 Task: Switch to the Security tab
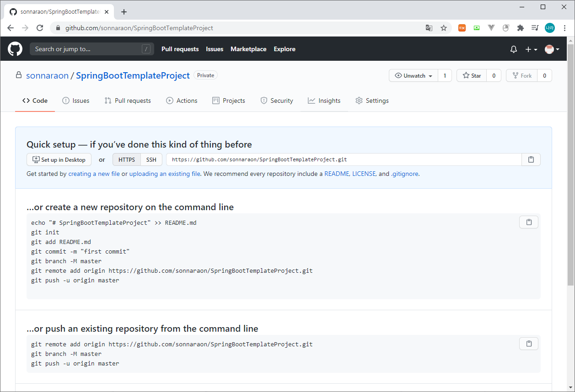(x=277, y=101)
